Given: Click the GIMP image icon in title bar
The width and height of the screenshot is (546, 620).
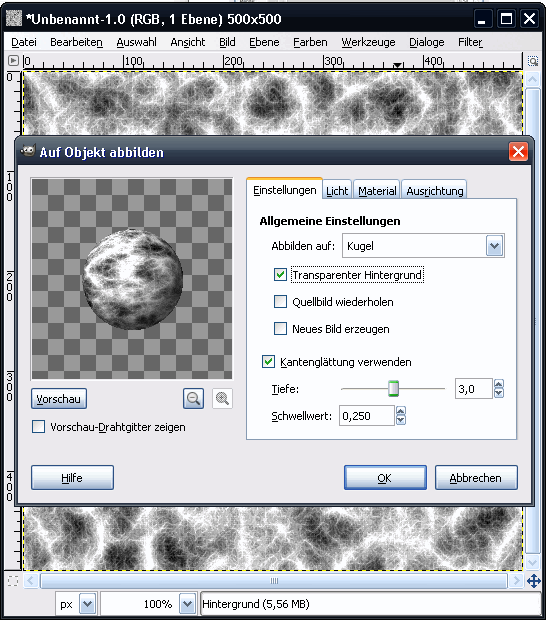Looking at the screenshot, I should [x=14, y=18].
